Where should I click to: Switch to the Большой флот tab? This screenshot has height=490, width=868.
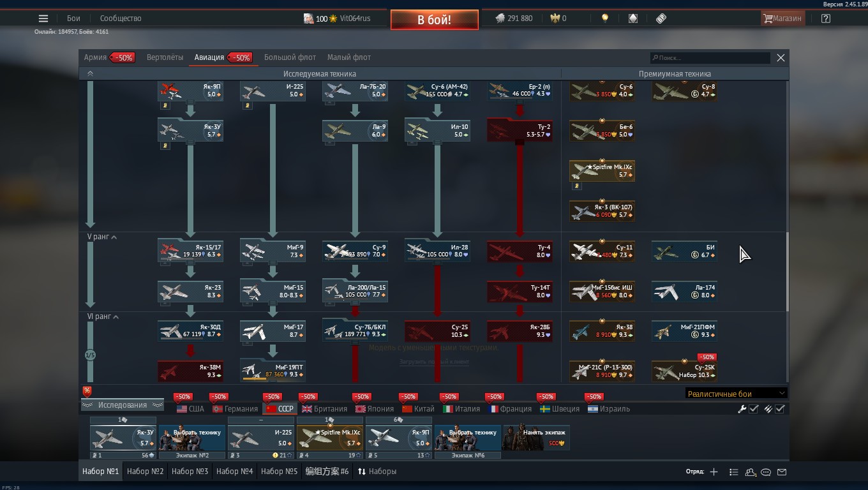point(290,57)
